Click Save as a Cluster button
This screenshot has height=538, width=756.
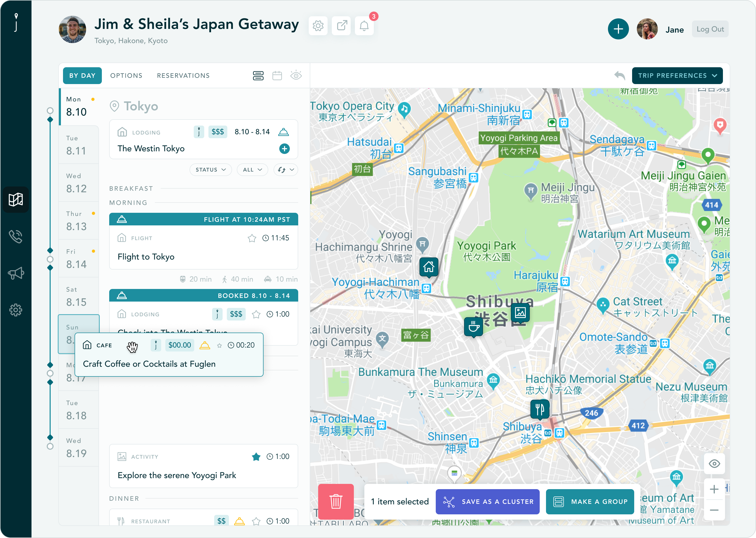[487, 501]
